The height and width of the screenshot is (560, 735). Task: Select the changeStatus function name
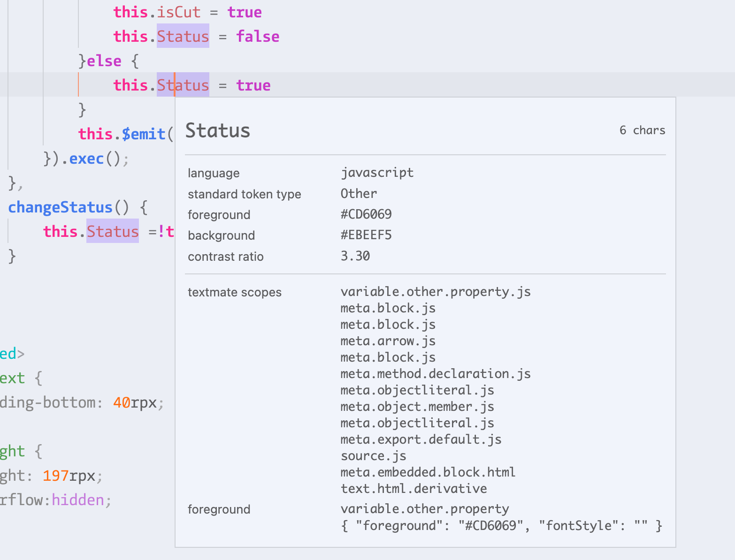(60, 207)
